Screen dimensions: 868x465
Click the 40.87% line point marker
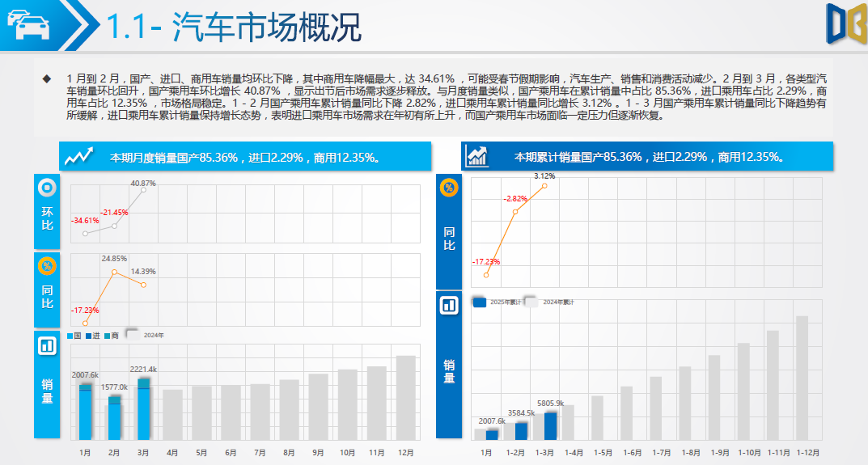point(143,190)
